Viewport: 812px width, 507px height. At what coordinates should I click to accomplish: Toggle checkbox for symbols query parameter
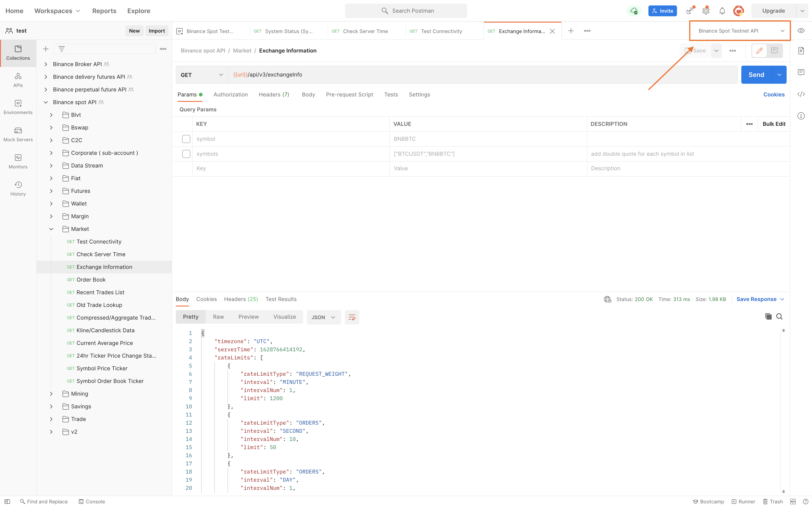coord(186,154)
